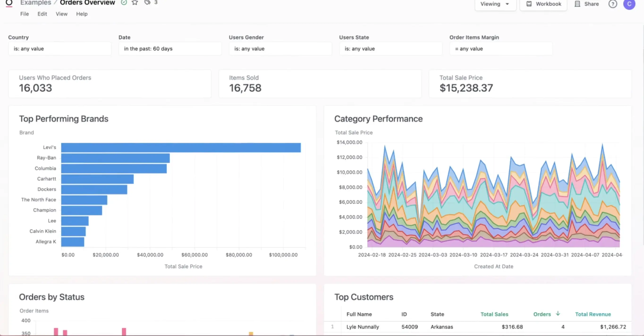Open the question mark help icon
The height and width of the screenshot is (336, 644).
pos(613,4)
